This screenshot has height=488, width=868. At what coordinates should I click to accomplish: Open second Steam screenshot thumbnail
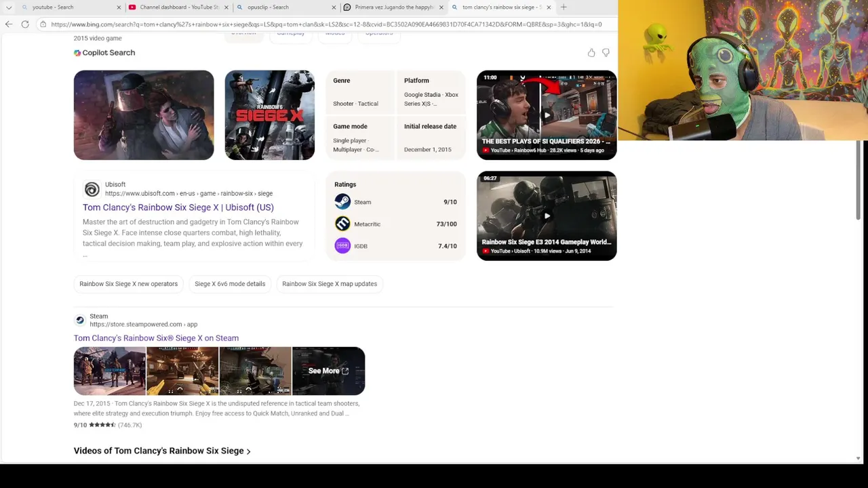[182, 371]
